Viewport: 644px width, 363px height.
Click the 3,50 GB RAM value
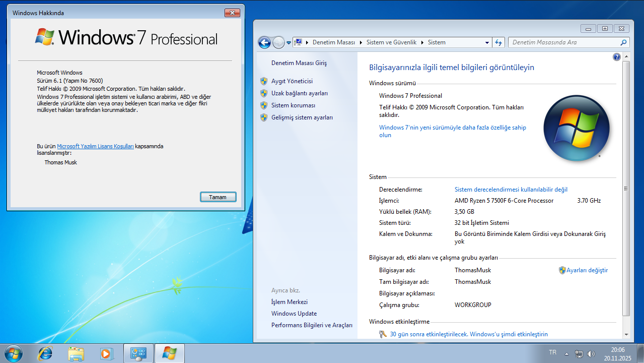click(x=464, y=212)
